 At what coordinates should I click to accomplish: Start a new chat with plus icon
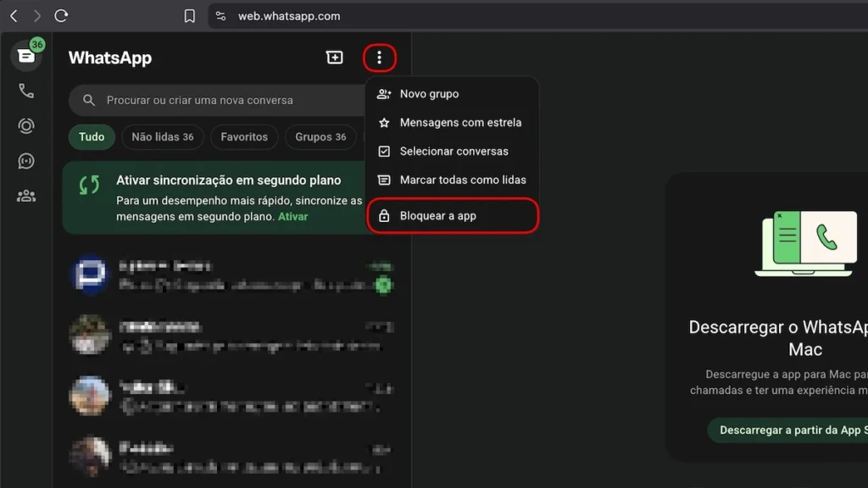(334, 58)
